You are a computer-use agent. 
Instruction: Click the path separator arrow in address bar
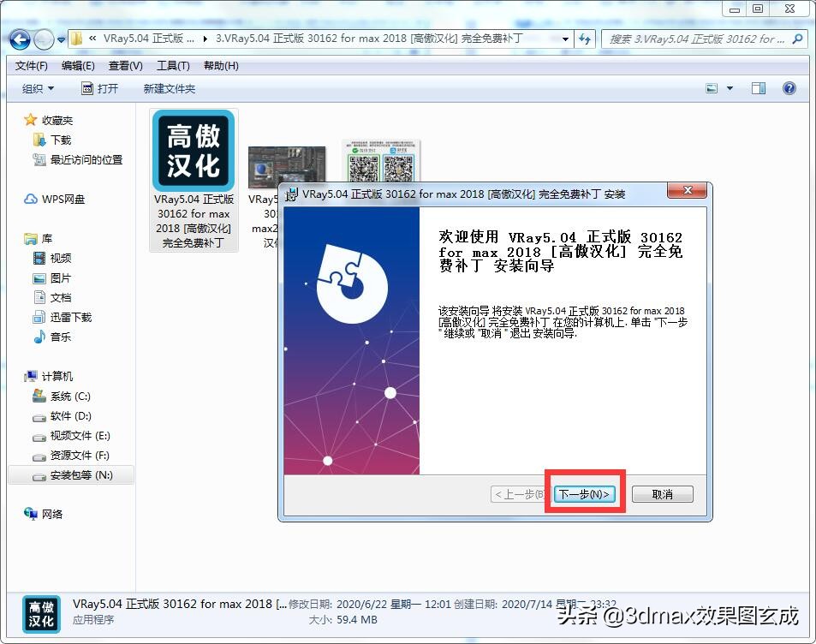pos(205,39)
